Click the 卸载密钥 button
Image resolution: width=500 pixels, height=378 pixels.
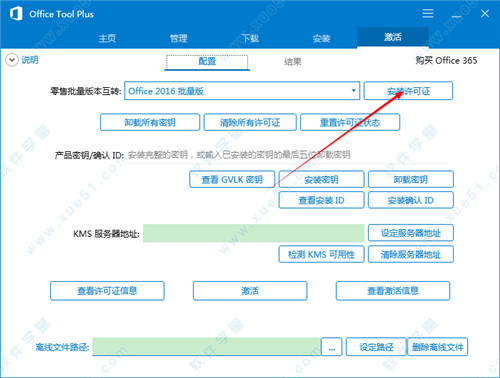[x=411, y=180]
